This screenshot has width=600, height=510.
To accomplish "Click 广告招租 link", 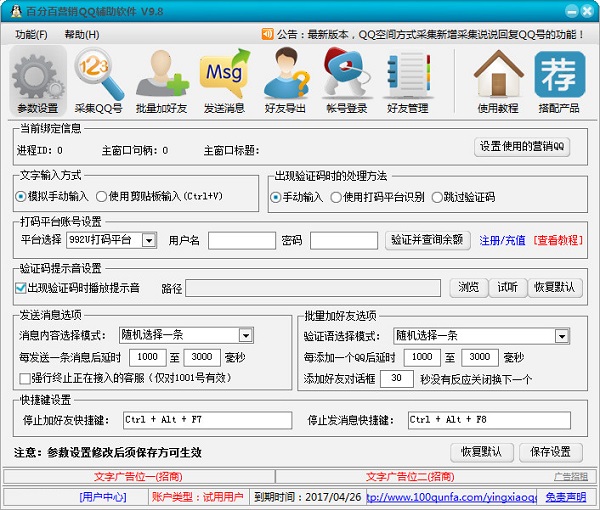I will pos(571,477).
